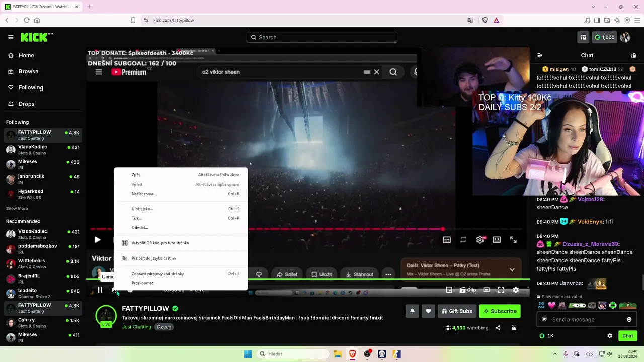Image resolution: width=644 pixels, height=362 pixels.
Task: Report the stream using flag icon
Action: click(x=514, y=328)
